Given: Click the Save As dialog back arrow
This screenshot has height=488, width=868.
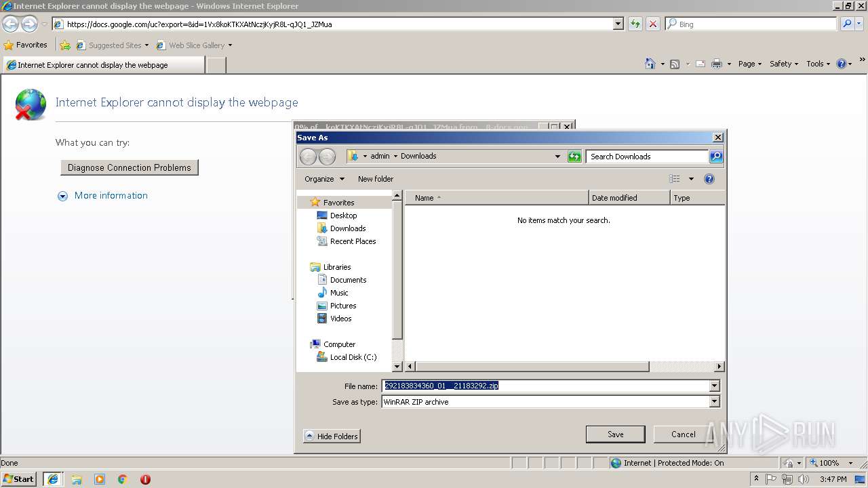Looking at the screenshot, I should pyautogui.click(x=308, y=157).
